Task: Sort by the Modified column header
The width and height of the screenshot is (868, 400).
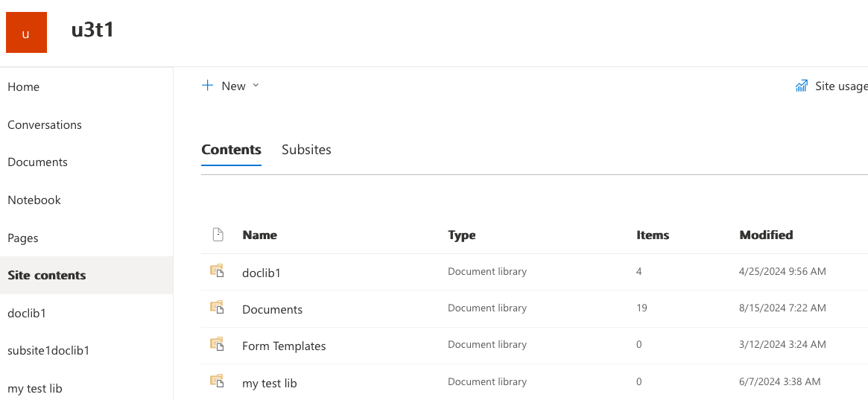Action: click(x=765, y=235)
